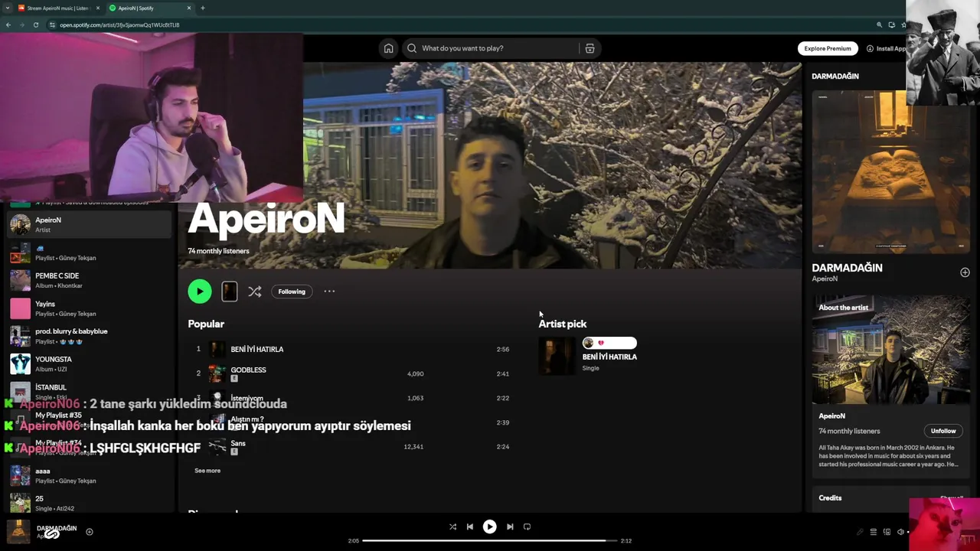Click the install web app icon in address bar

coord(891,24)
